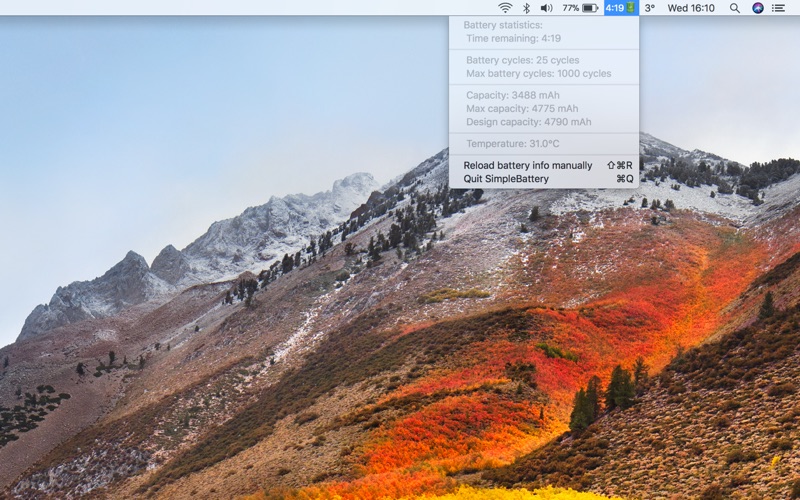Choose Quit SimpleBattery
This screenshot has width=800, height=500.
[544, 179]
